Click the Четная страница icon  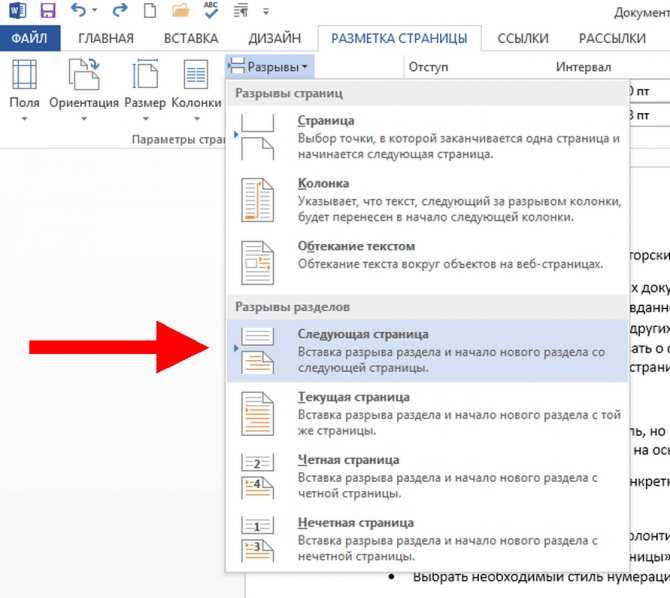click(257, 477)
